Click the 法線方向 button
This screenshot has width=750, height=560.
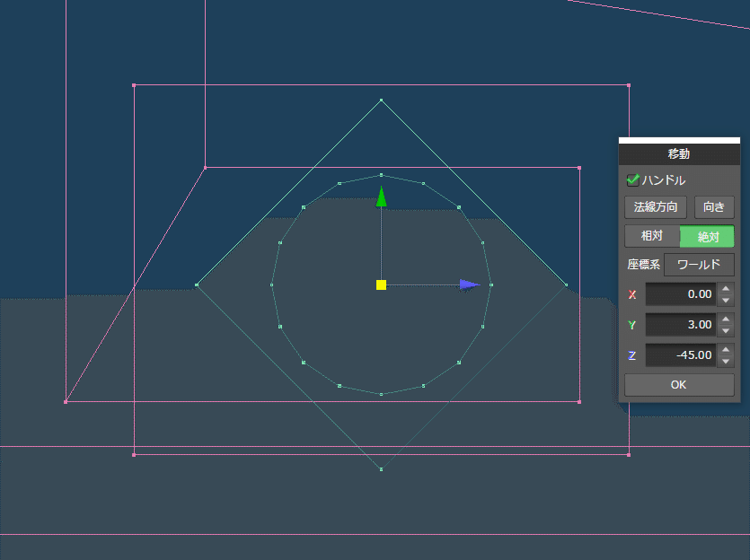[x=656, y=207]
